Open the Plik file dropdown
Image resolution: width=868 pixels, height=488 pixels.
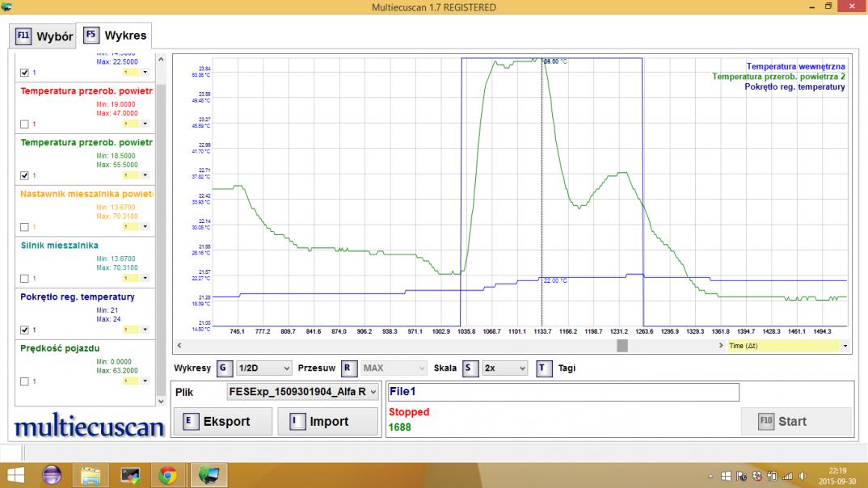303,392
